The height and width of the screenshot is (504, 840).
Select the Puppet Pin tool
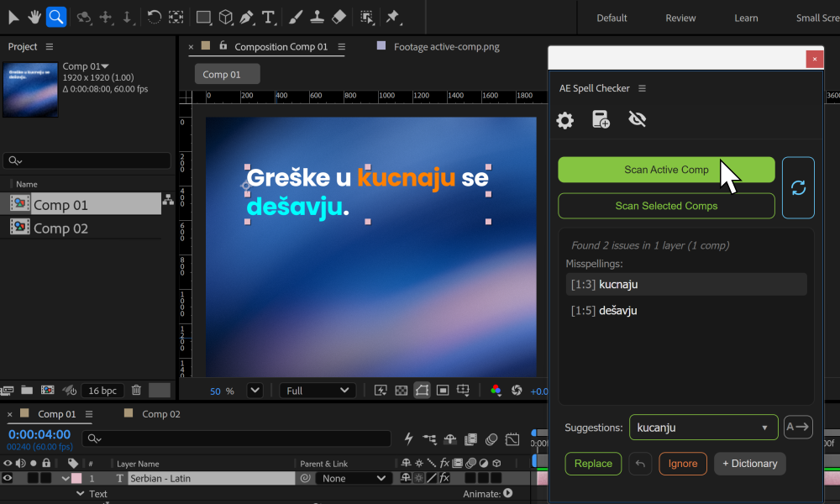tap(392, 17)
